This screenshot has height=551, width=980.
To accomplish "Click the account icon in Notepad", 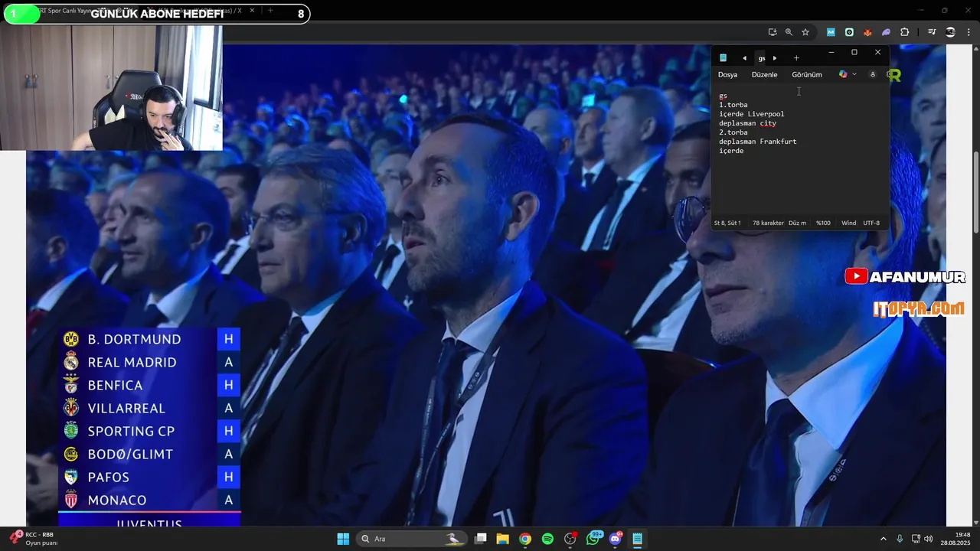I will coord(872,74).
